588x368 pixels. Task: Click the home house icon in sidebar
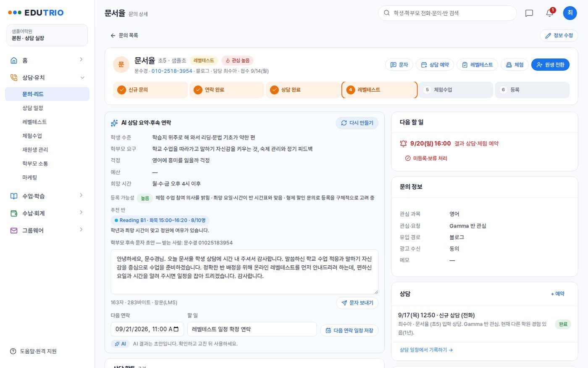pos(14,60)
